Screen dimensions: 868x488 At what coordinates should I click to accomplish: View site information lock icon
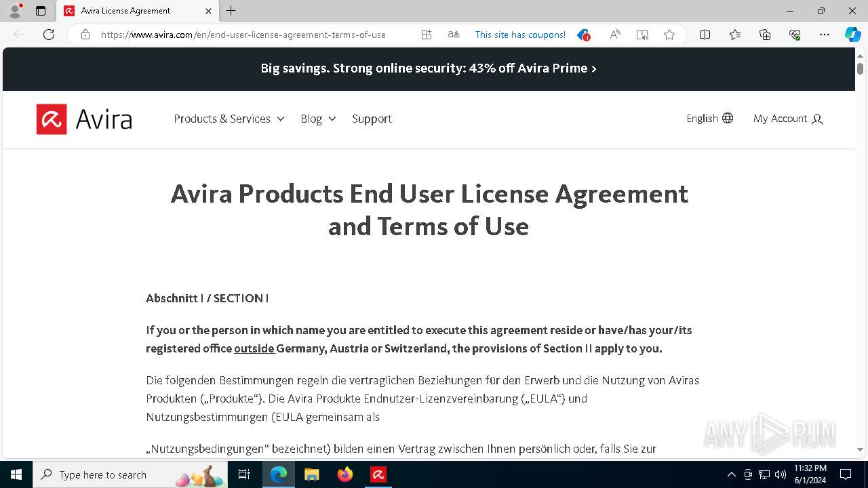[85, 35]
